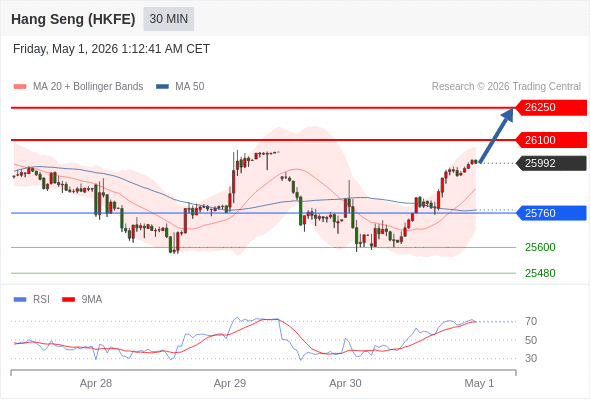Click the red 26250 resistance label
This screenshot has height=400, width=590.
pyautogui.click(x=551, y=108)
